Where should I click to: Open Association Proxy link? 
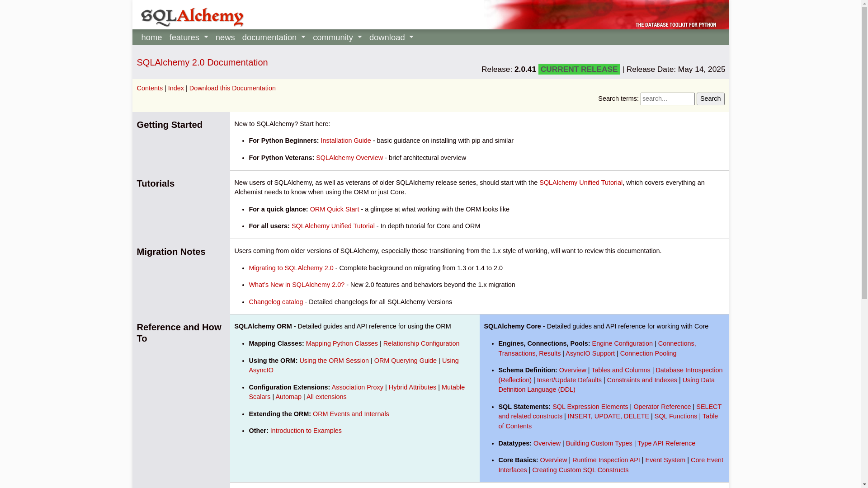click(357, 387)
